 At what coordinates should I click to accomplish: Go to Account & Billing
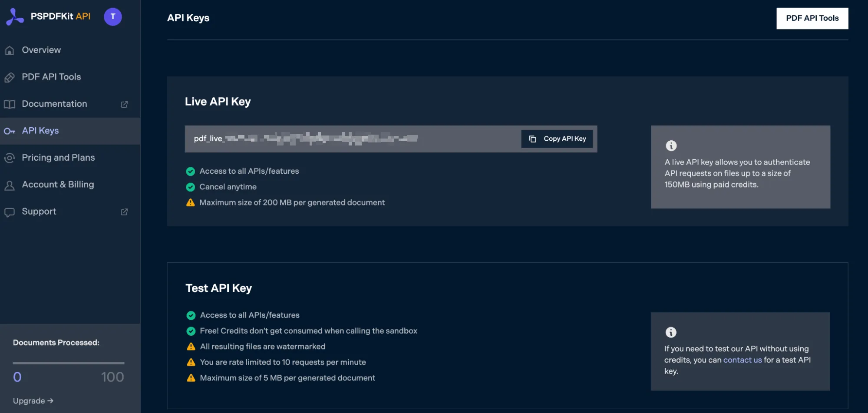58,185
